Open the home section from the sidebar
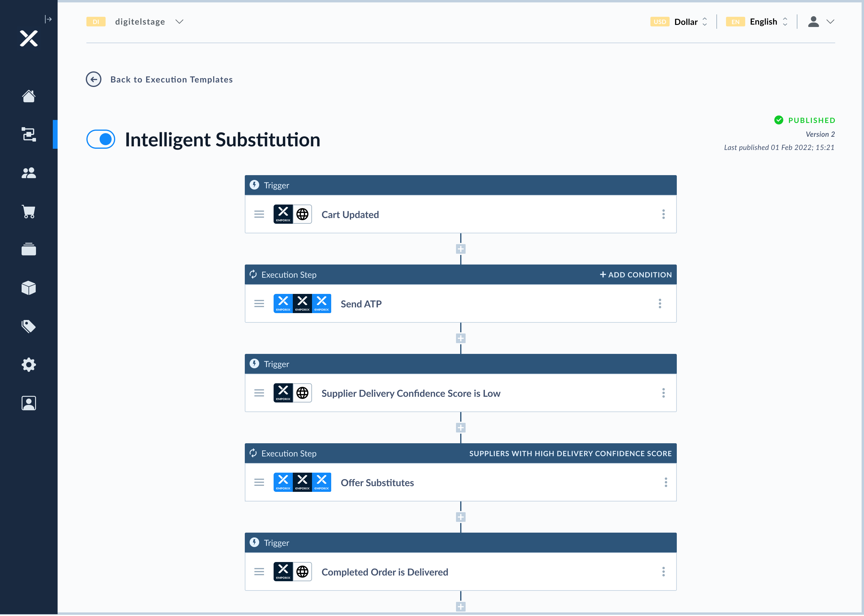This screenshot has width=864, height=616. tap(28, 97)
